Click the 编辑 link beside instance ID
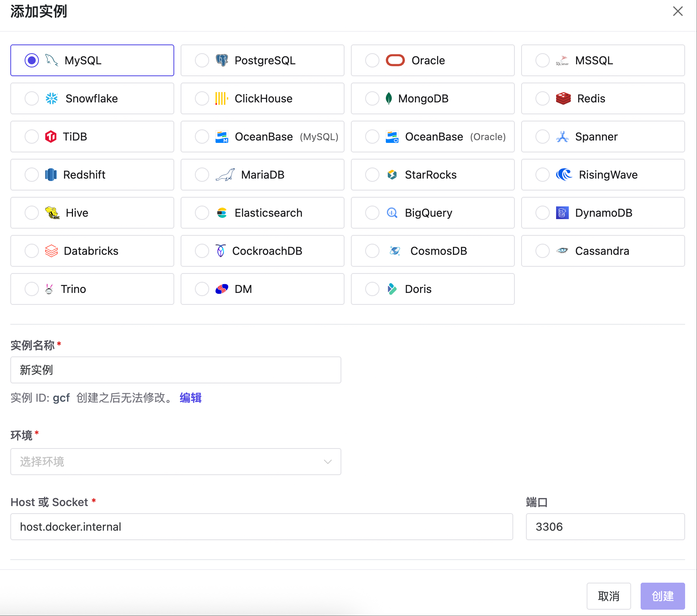The height and width of the screenshot is (616, 697). (191, 398)
